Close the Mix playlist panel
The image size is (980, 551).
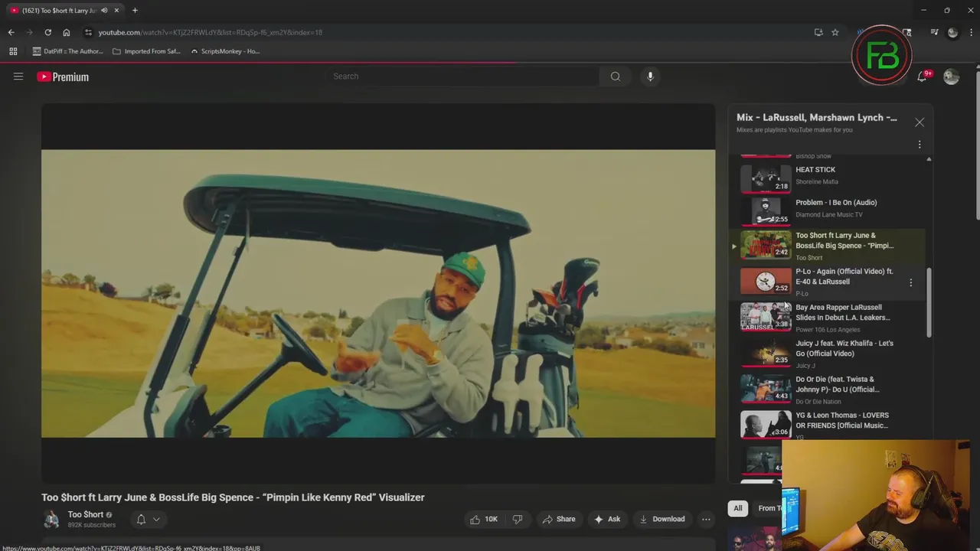[x=920, y=122]
